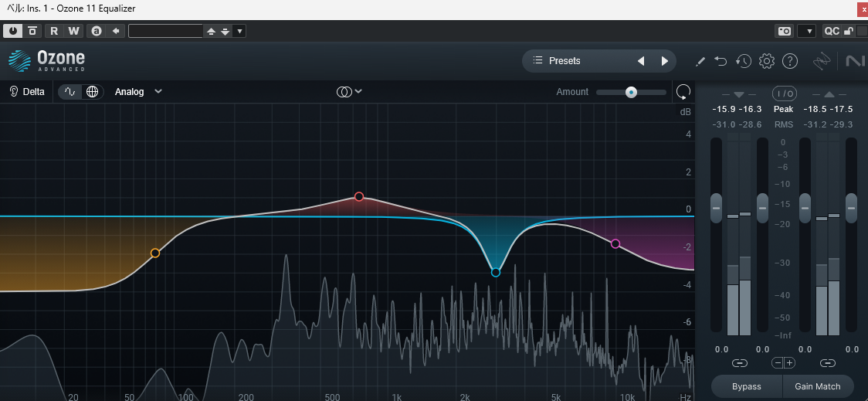Click the output peak value -17.5
Screen dimensions: 868x401
click(842, 109)
